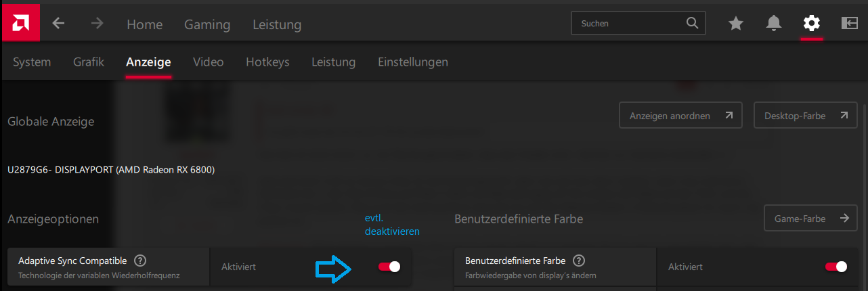Image resolution: width=868 pixels, height=291 pixels.
Task: Open the Gaming tab
Action: (x=207, y=25)
